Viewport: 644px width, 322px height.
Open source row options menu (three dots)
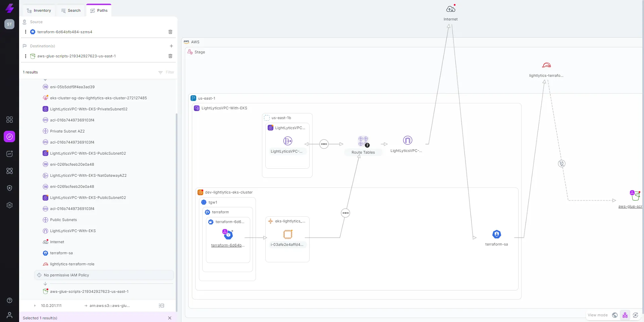pos(25,32)
